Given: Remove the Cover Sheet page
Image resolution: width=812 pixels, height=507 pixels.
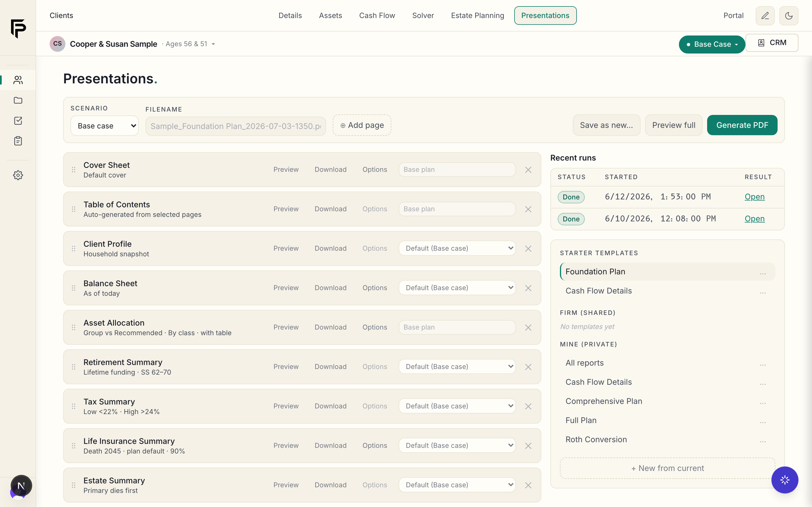Looking at the screenshot, I should [528, 170].
